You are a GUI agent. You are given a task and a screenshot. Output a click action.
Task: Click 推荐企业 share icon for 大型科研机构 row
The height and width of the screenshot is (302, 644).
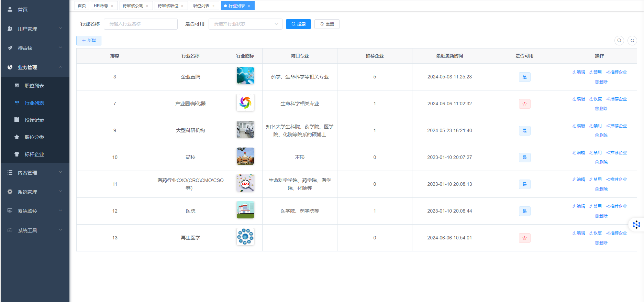coord(608,126)
